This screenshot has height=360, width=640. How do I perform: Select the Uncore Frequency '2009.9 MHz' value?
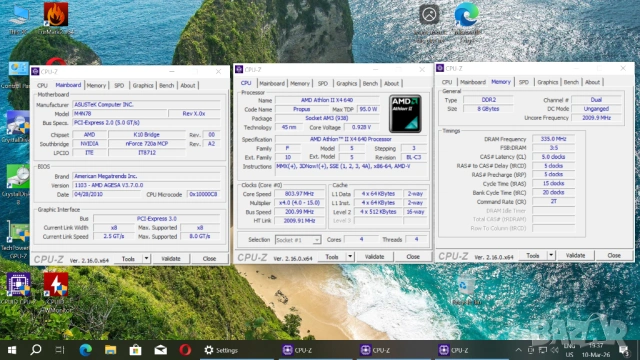click(596, 118)
